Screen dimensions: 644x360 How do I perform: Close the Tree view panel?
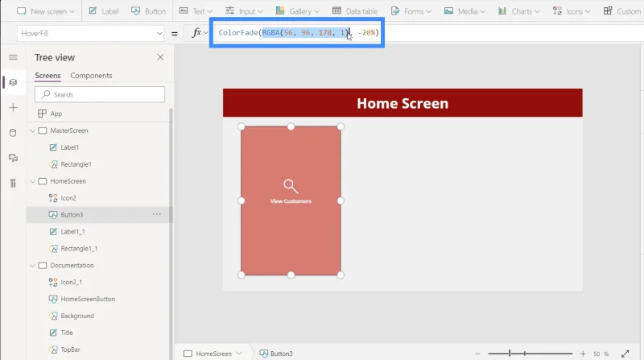(x=160, y=57)
